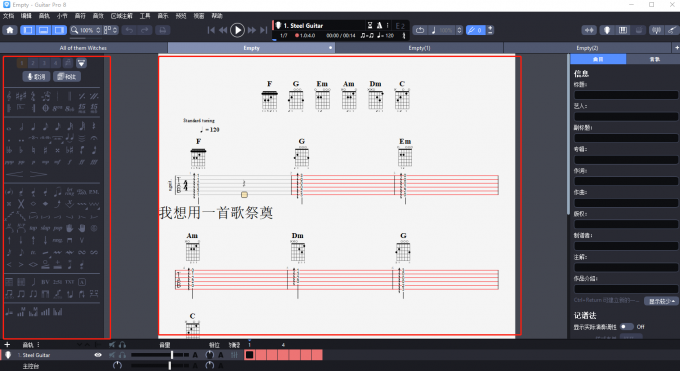Open the zoom 100% dropdown
The width and height of the screenshot is (680, 371).
(x=85, y=30)
